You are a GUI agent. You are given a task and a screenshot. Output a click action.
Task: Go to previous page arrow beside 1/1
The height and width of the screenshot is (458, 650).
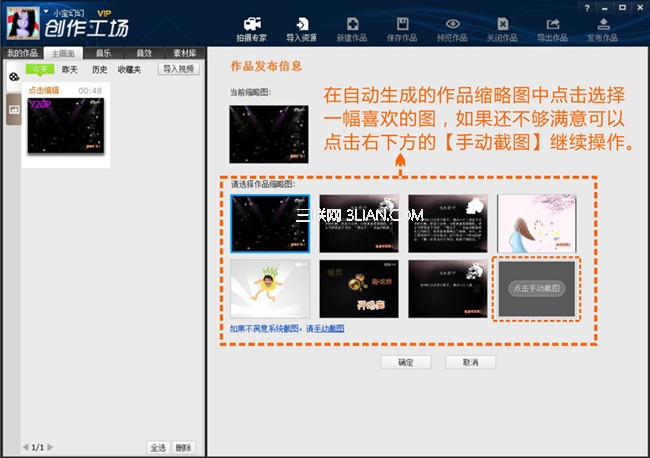coord(26,447)
